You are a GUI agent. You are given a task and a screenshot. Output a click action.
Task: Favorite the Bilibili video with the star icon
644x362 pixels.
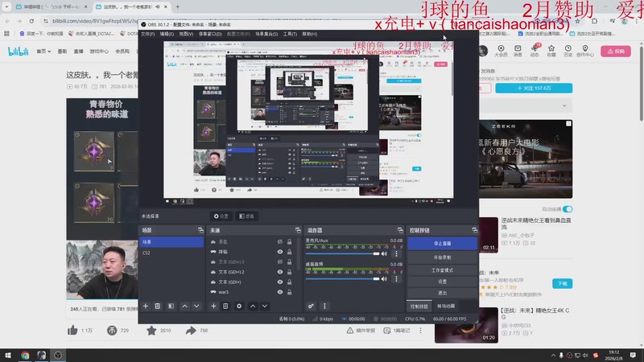[x=151, y=331]
